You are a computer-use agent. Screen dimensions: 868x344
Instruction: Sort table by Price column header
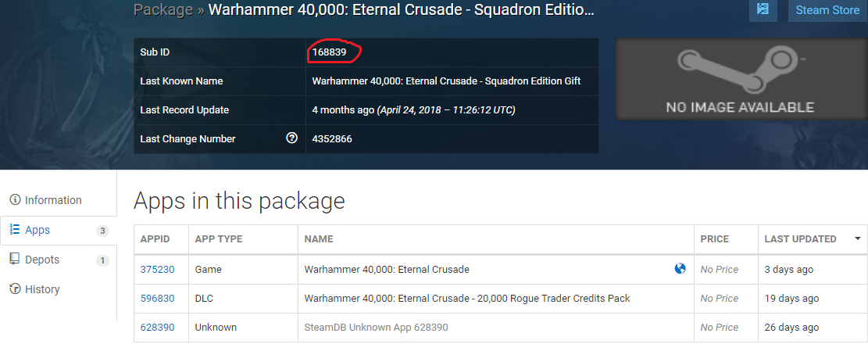click(x=715, y=238)
